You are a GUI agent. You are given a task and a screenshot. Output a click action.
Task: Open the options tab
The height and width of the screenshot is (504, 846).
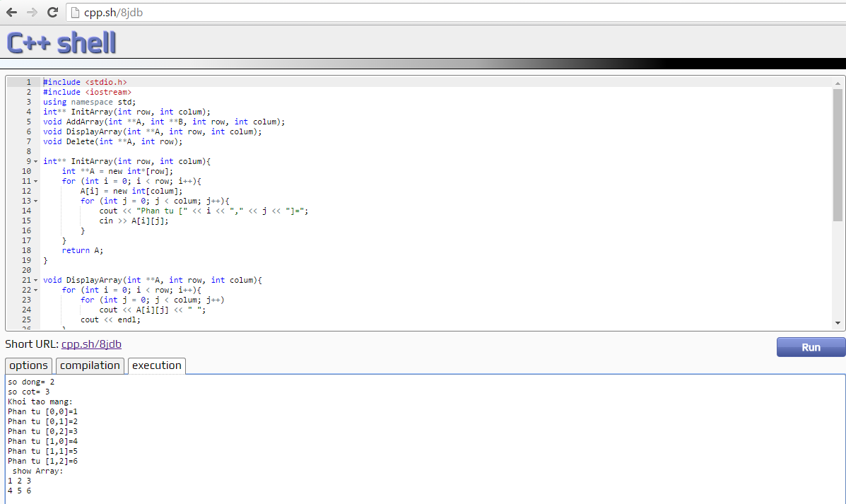[x=28, y=365]
